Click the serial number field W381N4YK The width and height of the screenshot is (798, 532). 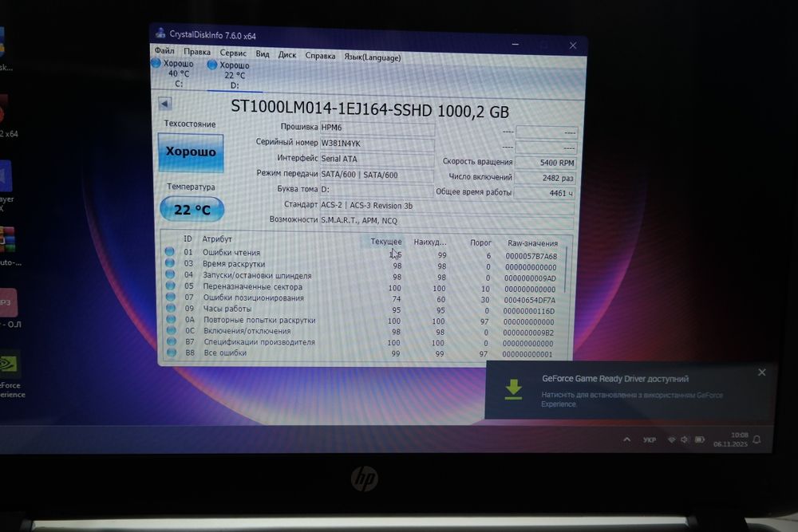[x=377, y=144]
